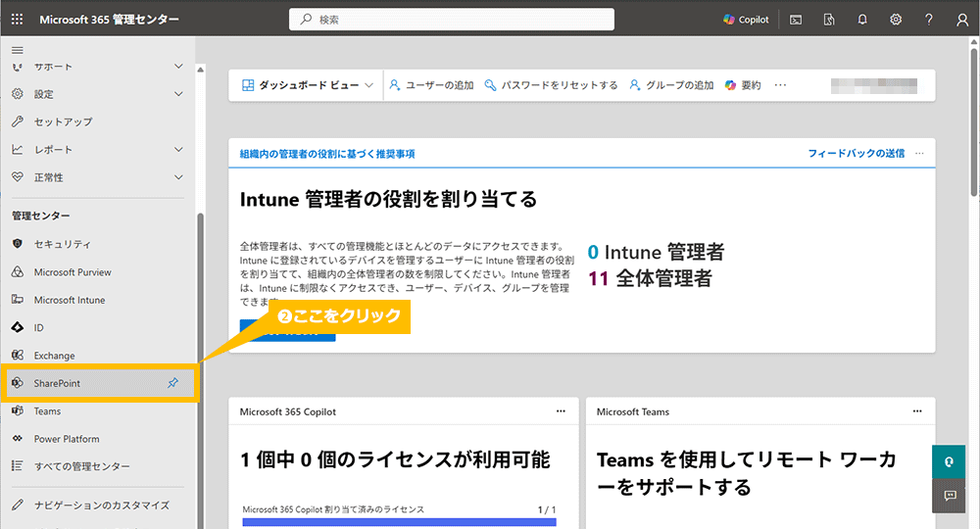
Task: Click Microsoft 365 管理センター title
Action: pyautogui.click(x=110, y=20)
